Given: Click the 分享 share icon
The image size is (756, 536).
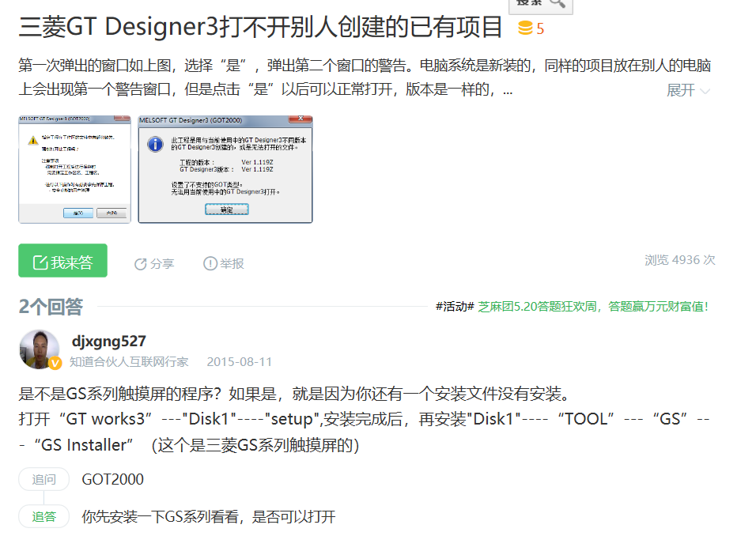Looking at the screenshot, I should (141, 264).
